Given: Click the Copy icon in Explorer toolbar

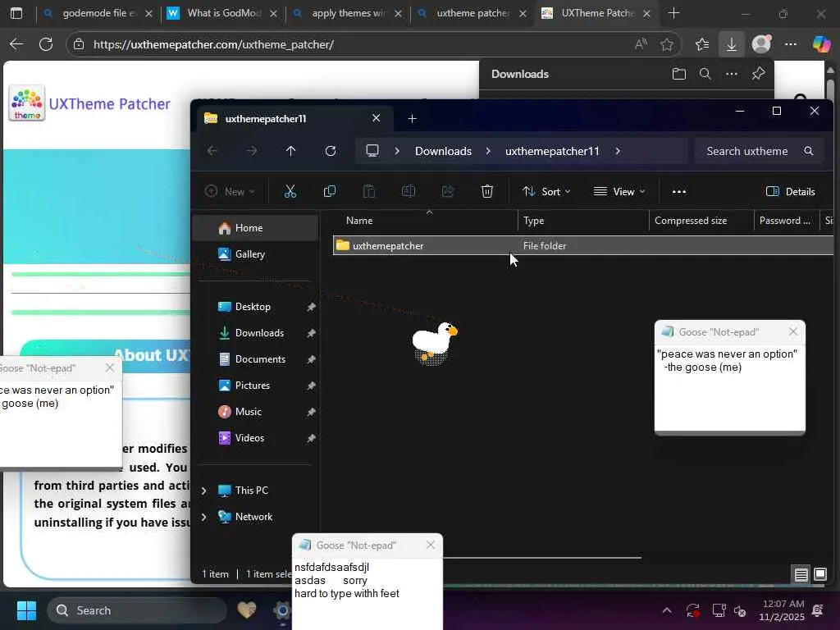Looking at the screenshot, I should (330, 191).
